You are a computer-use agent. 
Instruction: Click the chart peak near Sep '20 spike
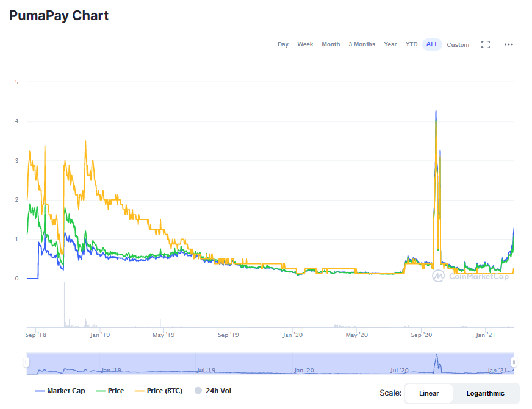coord(436,111)
